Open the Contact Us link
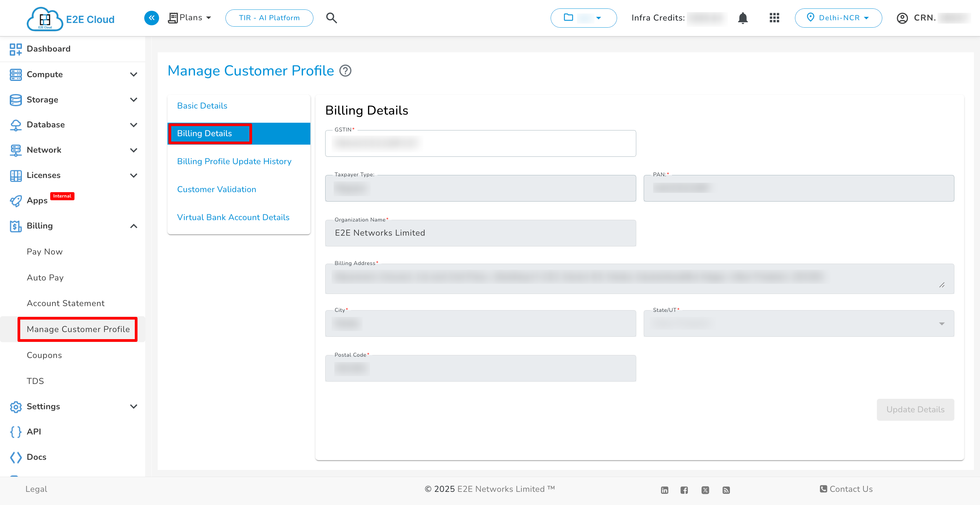 coord(847,489)
